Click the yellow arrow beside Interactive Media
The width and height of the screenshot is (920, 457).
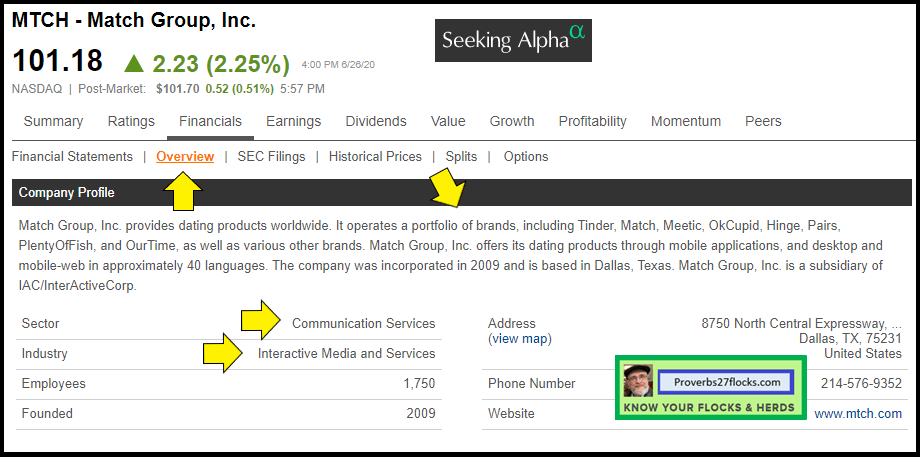(225, 352)
